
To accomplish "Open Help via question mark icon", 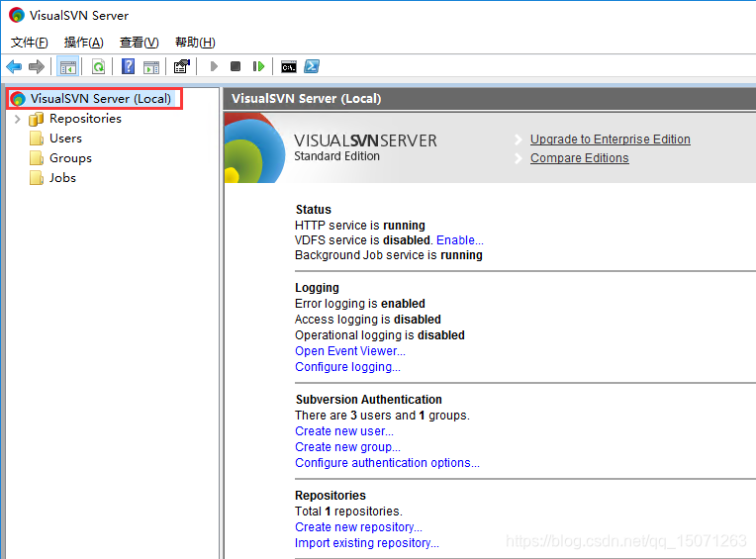I will click(x=128, y=66).
